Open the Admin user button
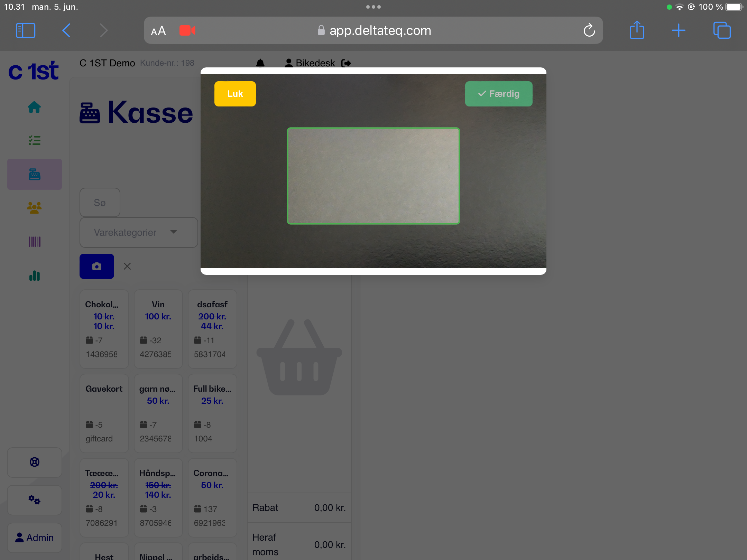The image size is (747, 560). [x=34, y=538]
